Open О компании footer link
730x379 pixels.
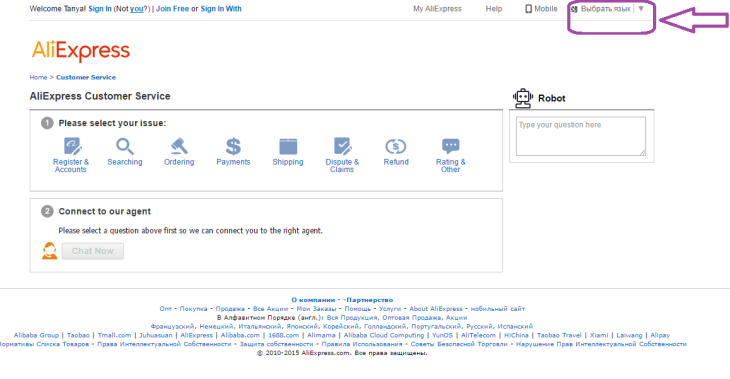point(313,300)
